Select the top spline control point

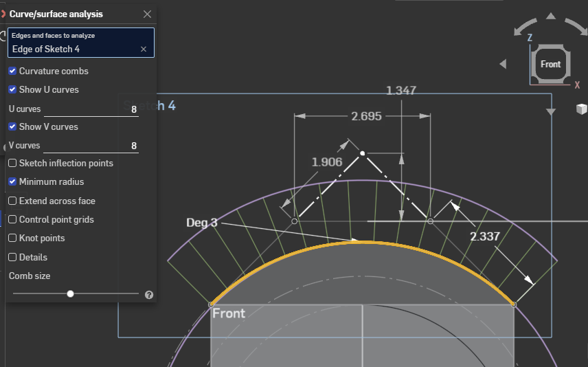(362, 153)
